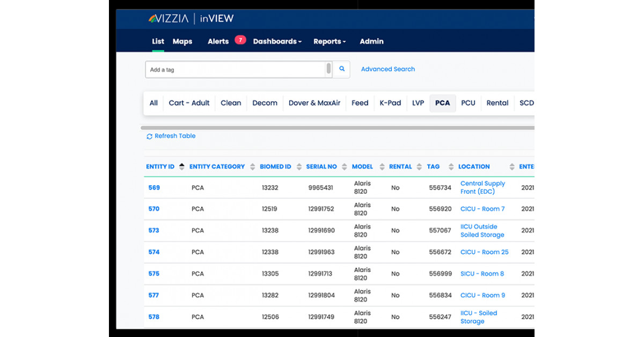This screenshot has height=337, width=644.
Task: Click the Add a tag input field
Action: click(231, 69)
